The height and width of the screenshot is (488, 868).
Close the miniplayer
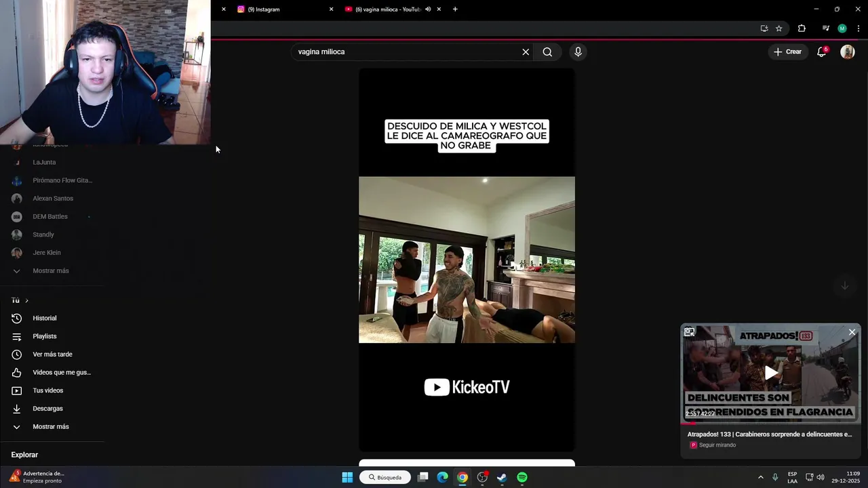(x=852, y=331)
